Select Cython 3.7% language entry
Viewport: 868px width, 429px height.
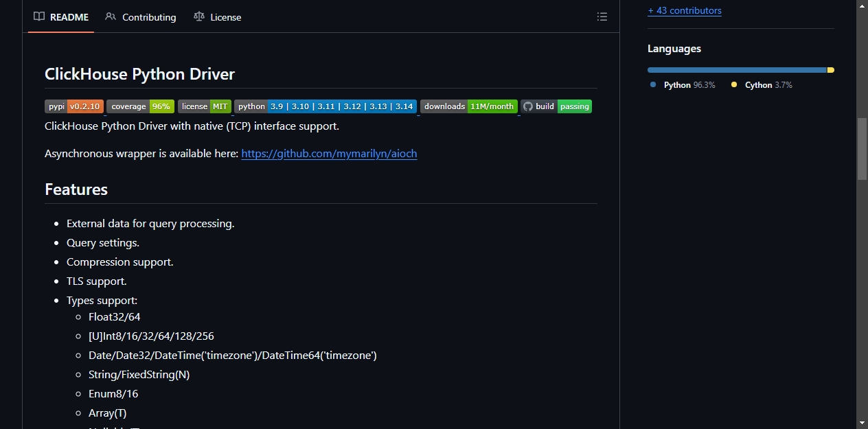(762, 85)
